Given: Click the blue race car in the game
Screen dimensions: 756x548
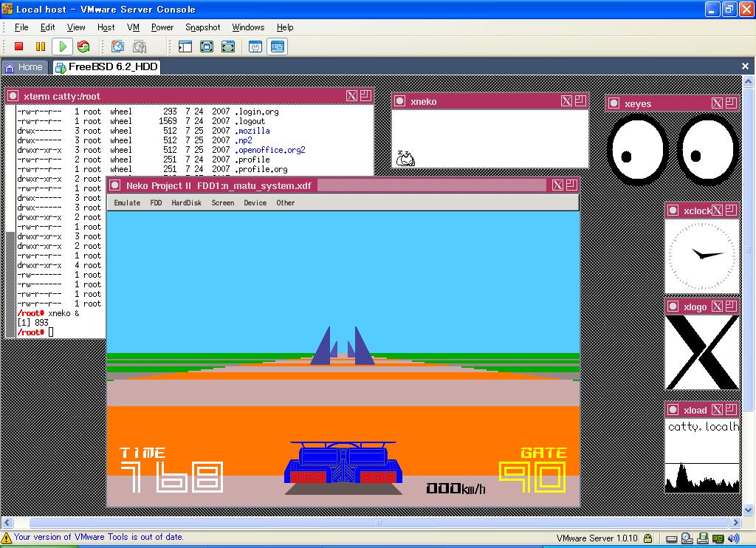Looking at the screenshot, I should click(343, 464).
